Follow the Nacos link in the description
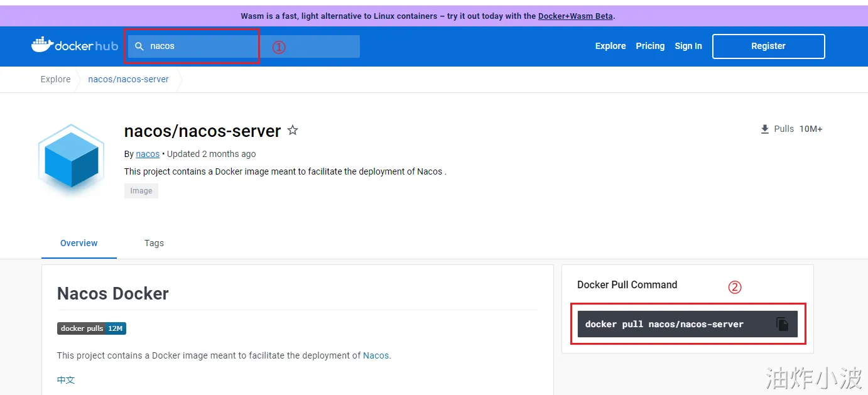 376,355
